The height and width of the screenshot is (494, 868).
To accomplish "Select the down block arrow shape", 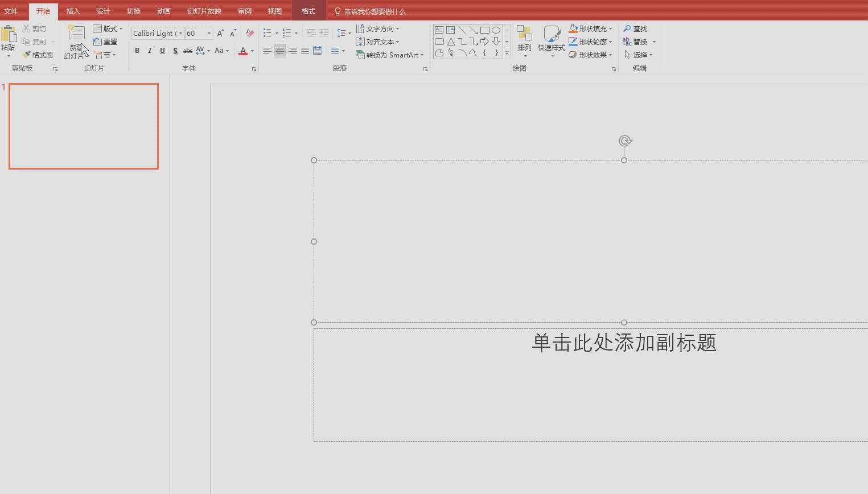I will 496,42.
